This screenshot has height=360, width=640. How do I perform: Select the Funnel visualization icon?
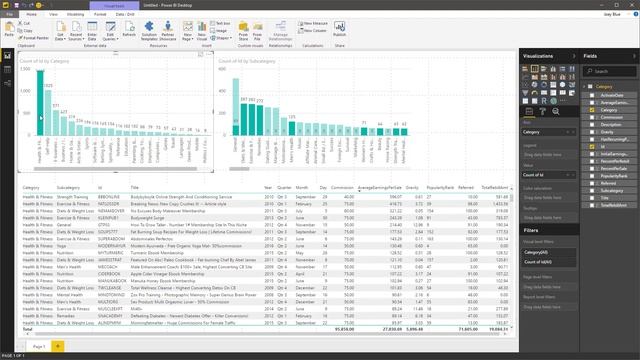pyautogui.click(x=525, y=93)
